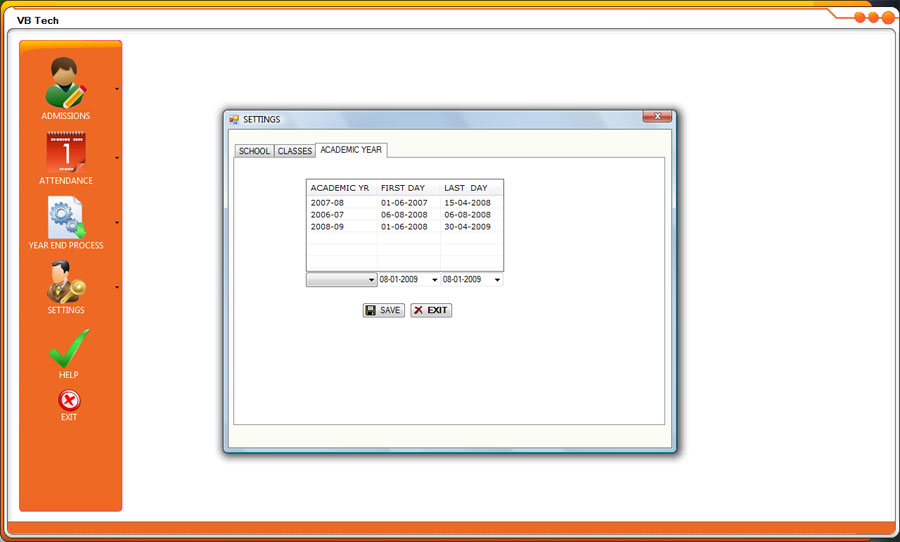Open the first day date picker arrow

point(435,280)
